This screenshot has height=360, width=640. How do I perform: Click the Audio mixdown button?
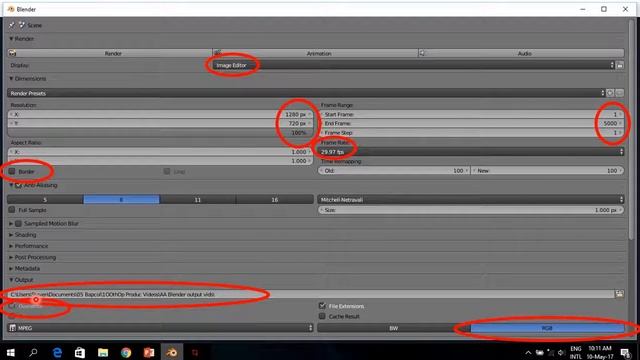pos(521,53)
